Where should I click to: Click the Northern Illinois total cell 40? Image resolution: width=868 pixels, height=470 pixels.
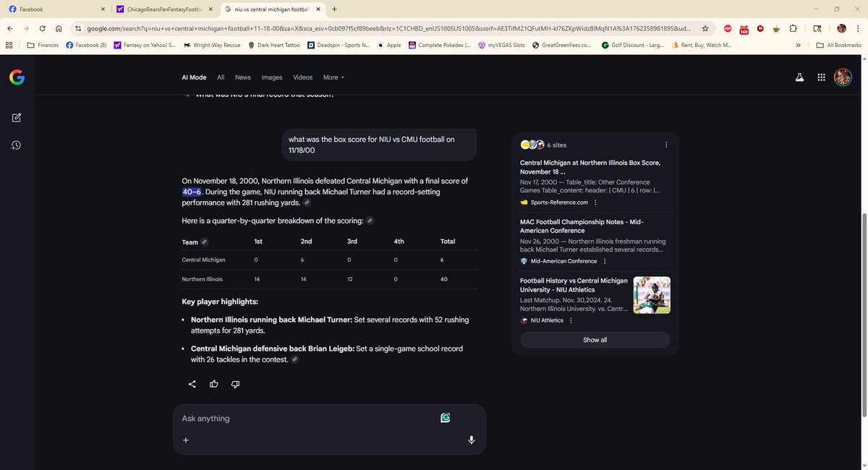(x=445, y=279)
